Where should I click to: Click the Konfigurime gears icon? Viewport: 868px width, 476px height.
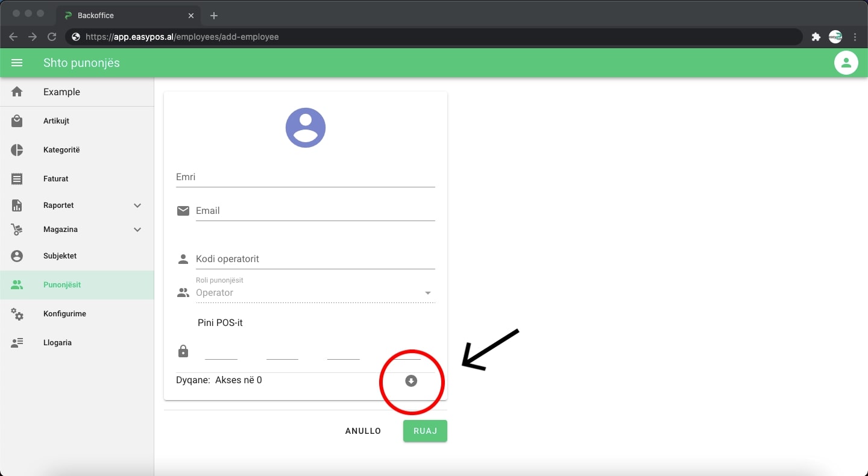coord(17,314)
